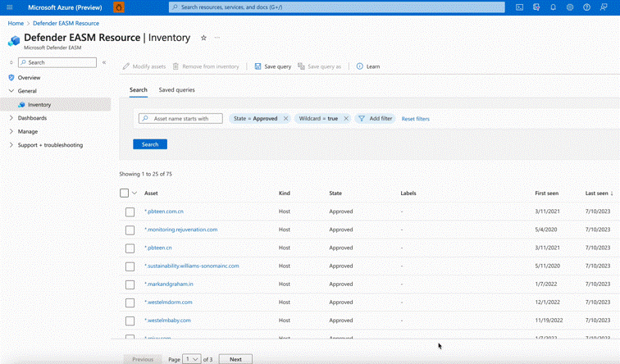Image resolution: width=620 pixels, height=364 pixels.
Task: Open portal settings gear
Action: point(570,7)
